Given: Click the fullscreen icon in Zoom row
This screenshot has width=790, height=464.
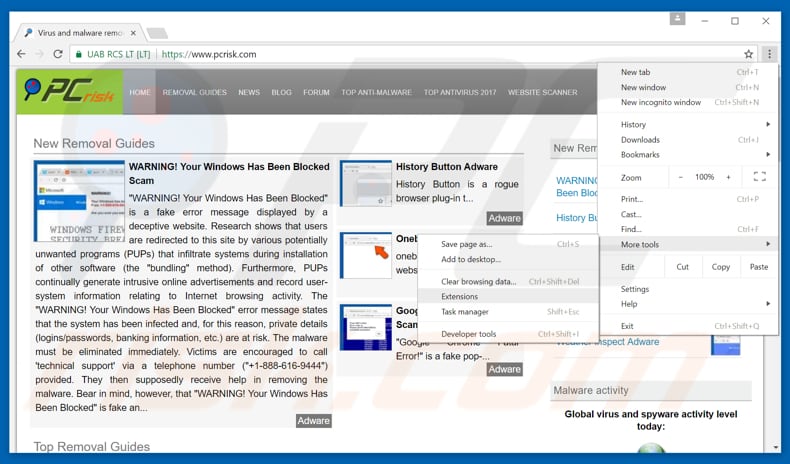Looking at the screenshot, I should [759, 177].
